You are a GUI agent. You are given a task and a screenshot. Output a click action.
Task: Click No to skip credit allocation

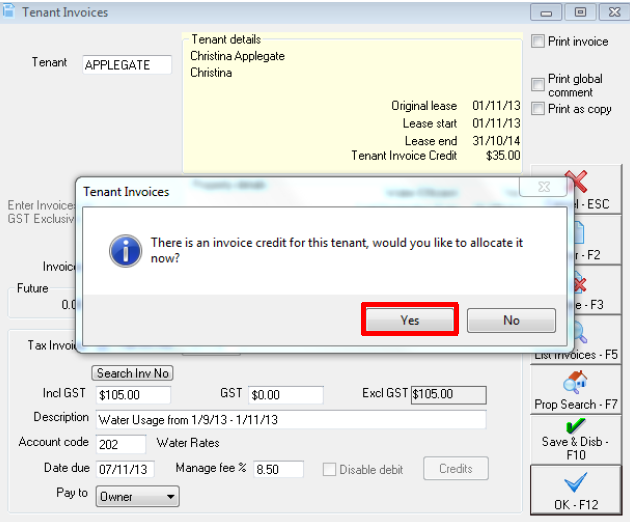coord(511,320)
